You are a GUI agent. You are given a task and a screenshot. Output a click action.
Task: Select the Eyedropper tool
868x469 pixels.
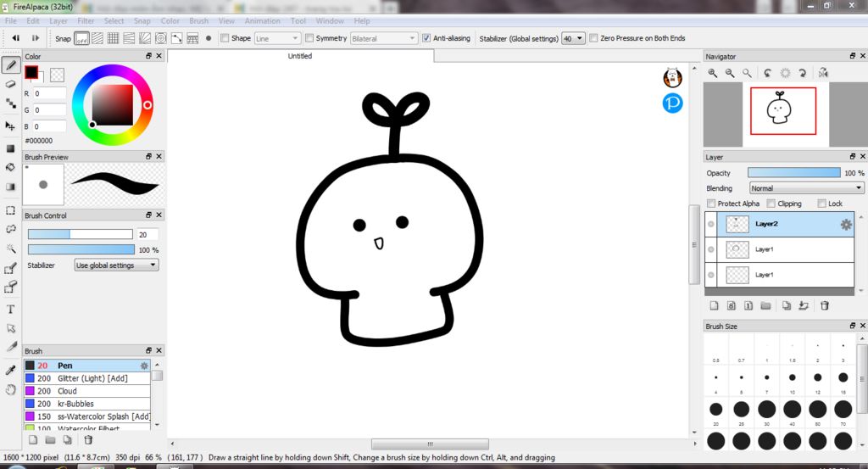pos(10,370)
